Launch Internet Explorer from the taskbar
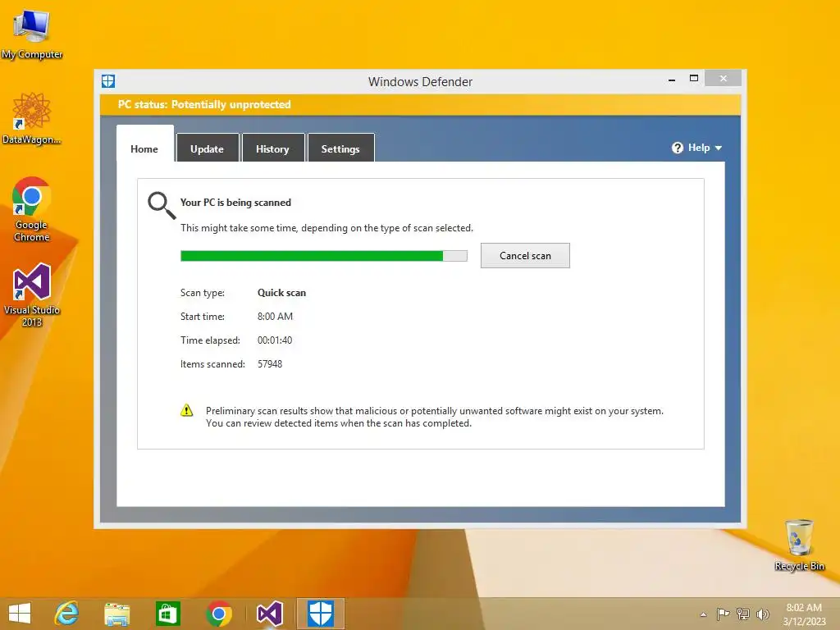This screenshot has width=840, height=630. point(67,614)
